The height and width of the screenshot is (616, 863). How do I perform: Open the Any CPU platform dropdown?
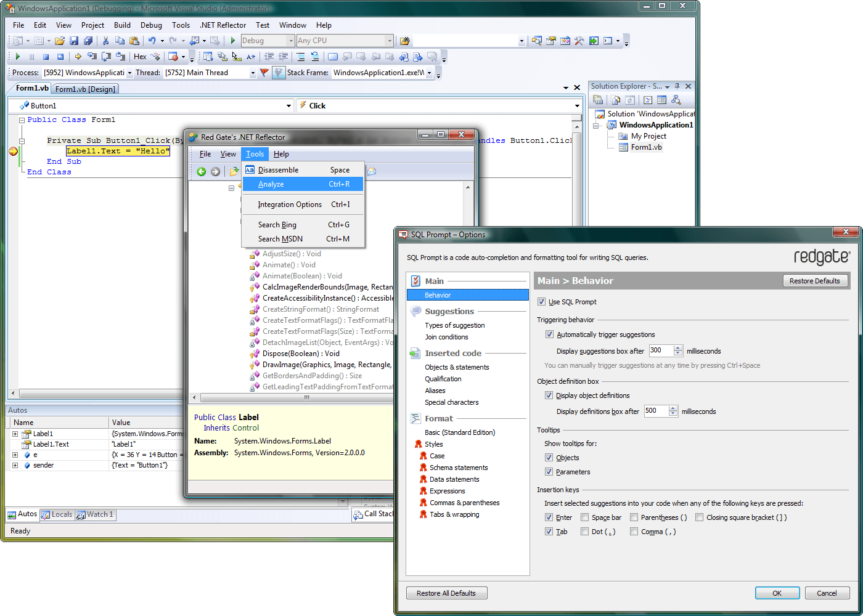tap(389, 41)
